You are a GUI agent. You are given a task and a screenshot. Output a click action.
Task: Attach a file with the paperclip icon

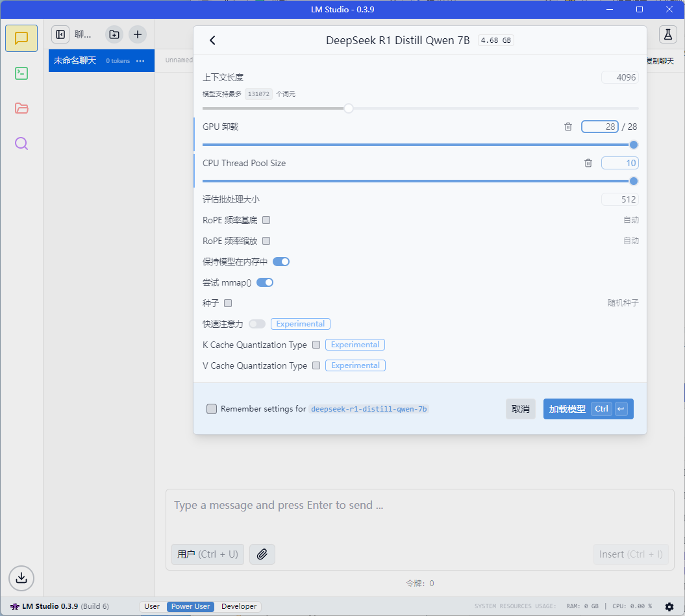[x=262, y=554]
